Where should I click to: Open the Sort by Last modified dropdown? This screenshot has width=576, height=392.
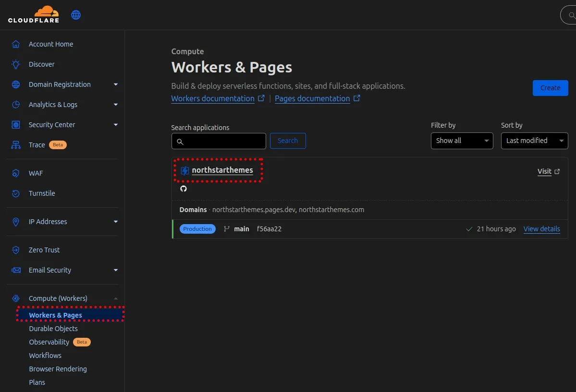click(x=534, y=141)
